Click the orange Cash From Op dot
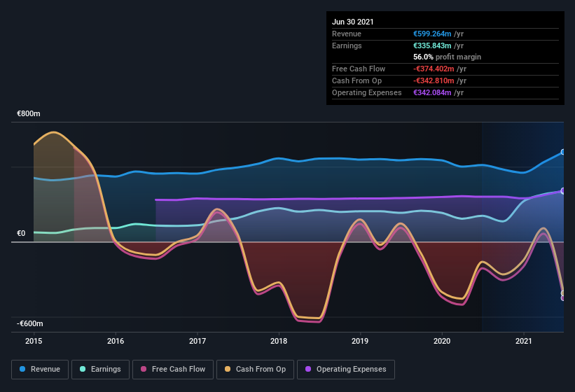Image resolution: width=575 pixels, height=392 pixels. [x=228, y=369]
